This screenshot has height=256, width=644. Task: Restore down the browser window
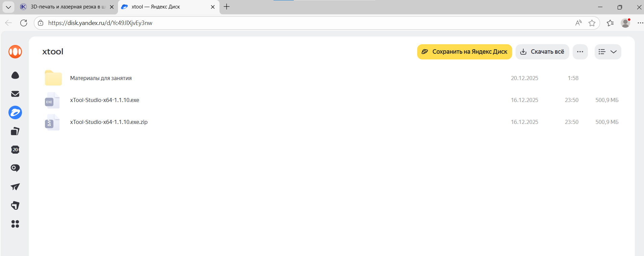[620, 7]
